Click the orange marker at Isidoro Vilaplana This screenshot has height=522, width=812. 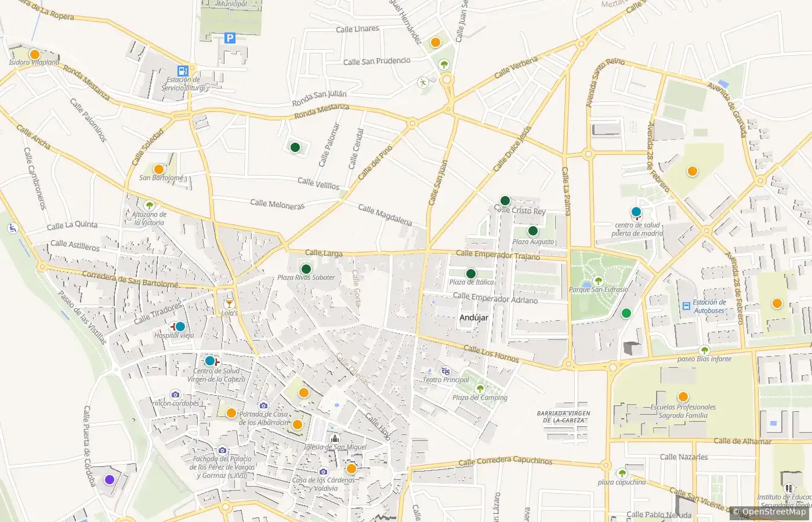tap(34, 54)
